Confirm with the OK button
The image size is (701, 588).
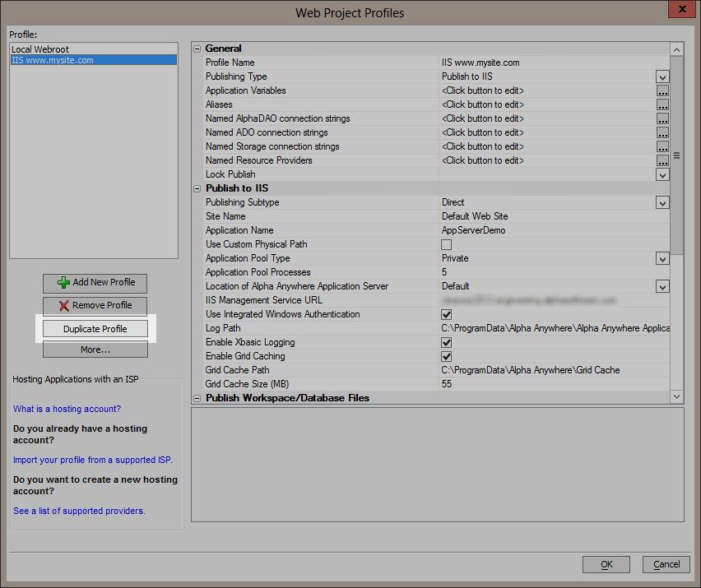tap(606, 564)
